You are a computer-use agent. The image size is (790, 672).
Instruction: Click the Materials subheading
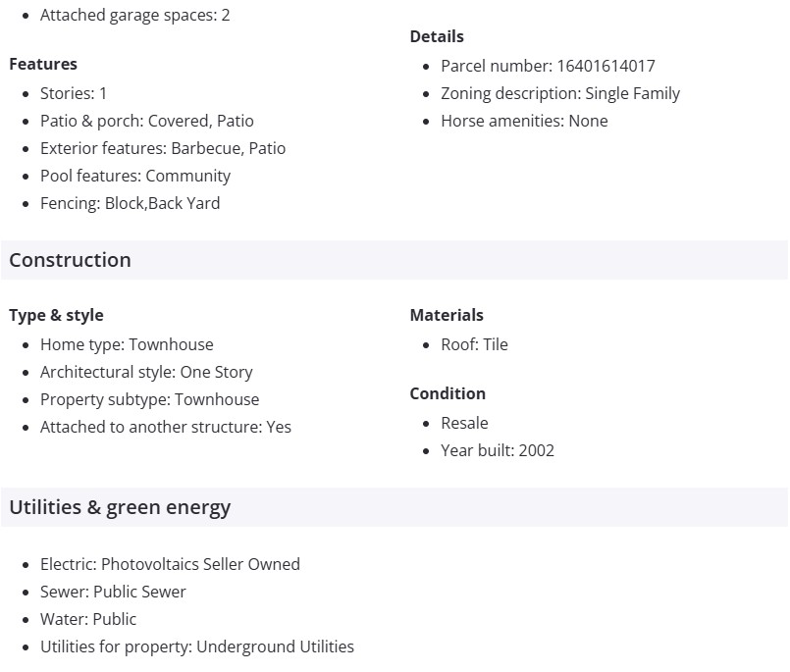coord(447,315)
